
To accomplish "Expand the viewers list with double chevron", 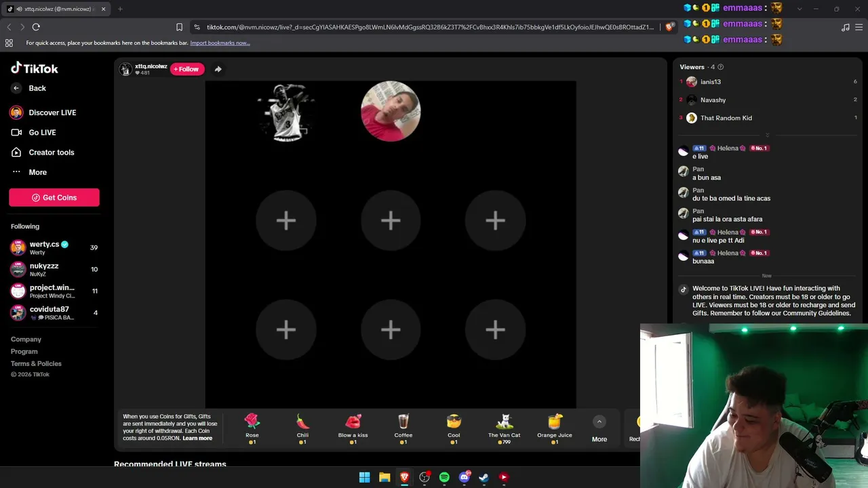I will click(x=768, y=135).
